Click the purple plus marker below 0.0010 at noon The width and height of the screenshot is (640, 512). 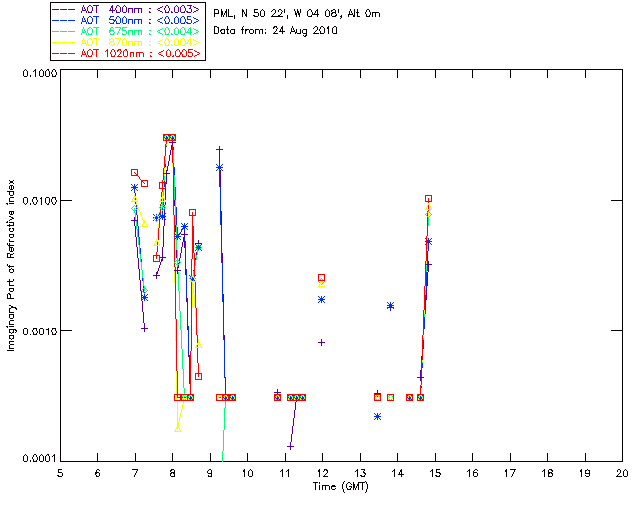click(x=322, y=343)
